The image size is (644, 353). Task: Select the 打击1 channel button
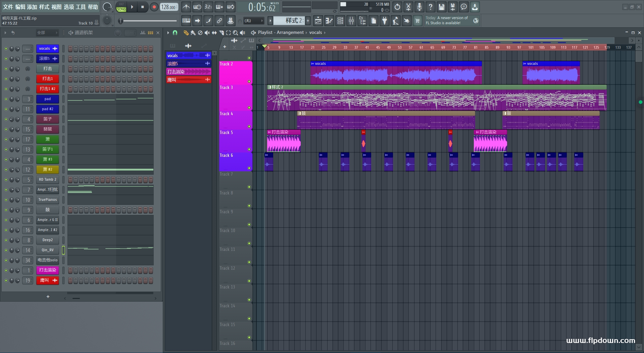click(x=48, y=79)
